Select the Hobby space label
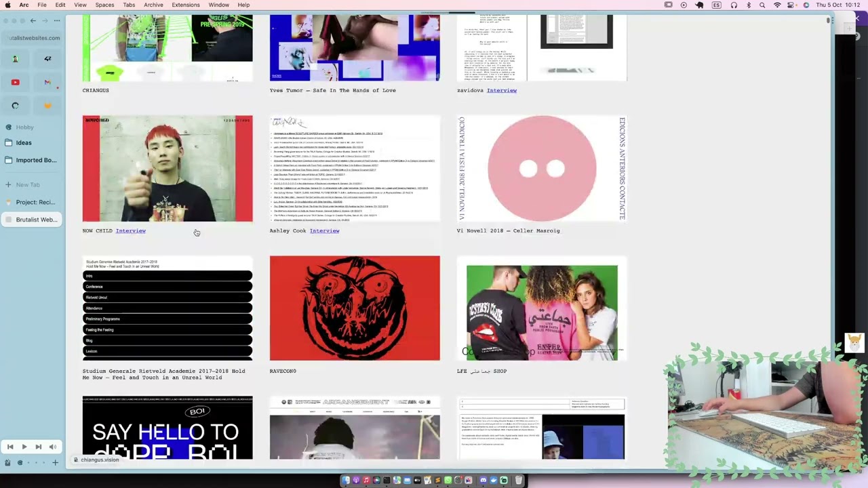 (x=24, y=127)
